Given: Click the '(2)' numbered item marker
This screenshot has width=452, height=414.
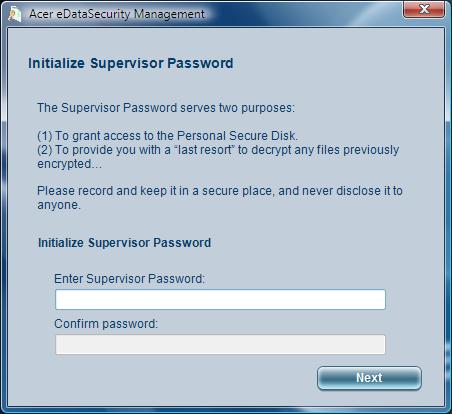Looking at the screenshot, I should click(x=45, y=150).
